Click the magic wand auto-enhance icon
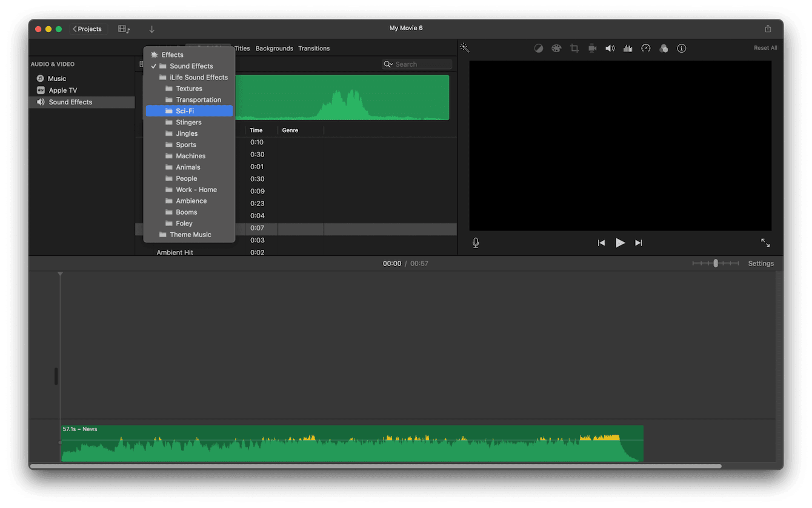 pos(465,48)
